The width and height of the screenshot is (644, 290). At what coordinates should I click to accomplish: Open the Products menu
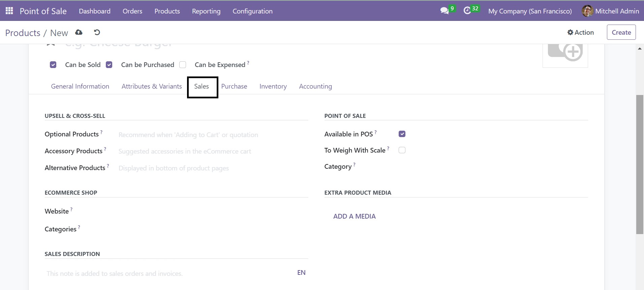167,11
